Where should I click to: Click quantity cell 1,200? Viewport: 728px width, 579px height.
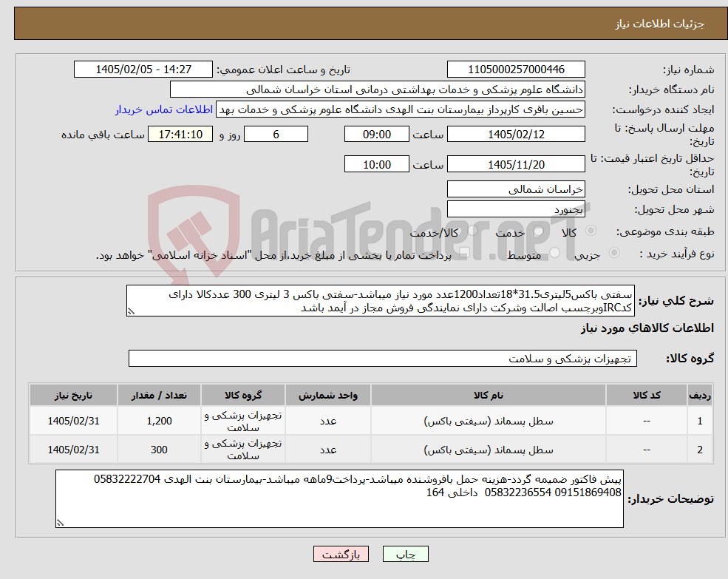click(159, 421)
